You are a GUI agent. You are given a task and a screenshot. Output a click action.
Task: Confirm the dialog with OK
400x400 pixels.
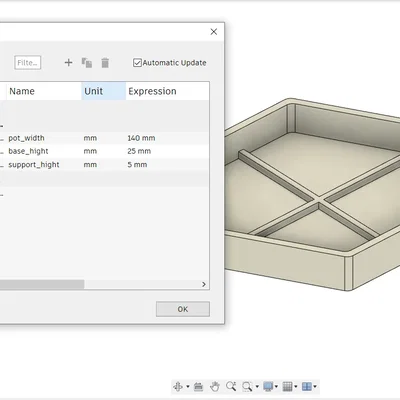(183, 309)
